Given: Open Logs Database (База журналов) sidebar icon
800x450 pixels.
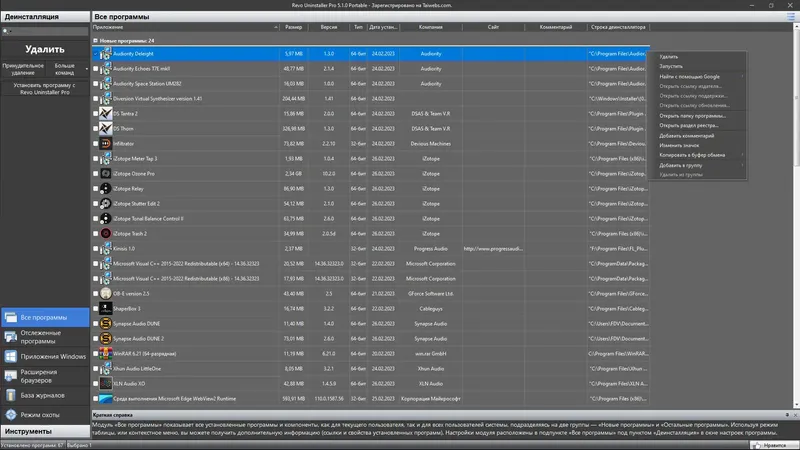Looking at the screenshot, I should coord(11,395).
